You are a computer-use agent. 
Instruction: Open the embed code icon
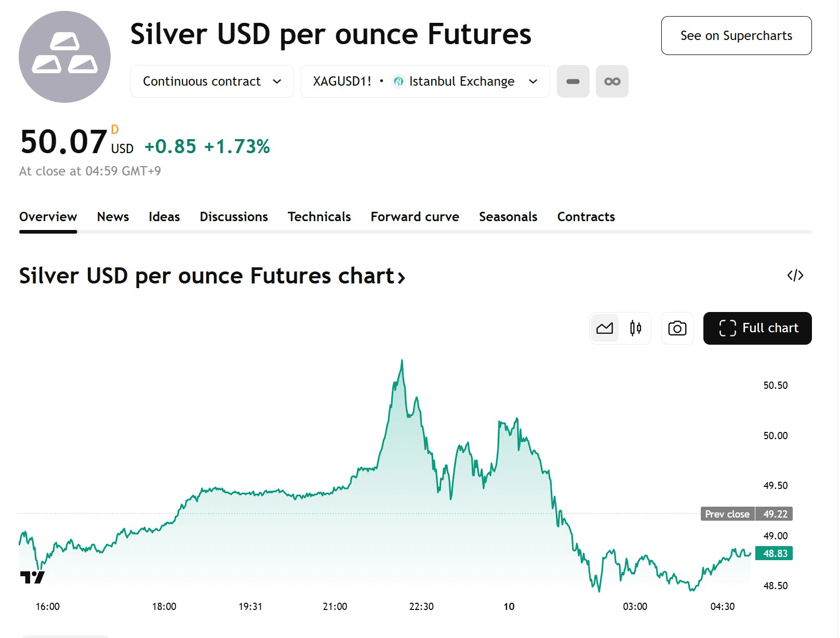pos(795,275)
